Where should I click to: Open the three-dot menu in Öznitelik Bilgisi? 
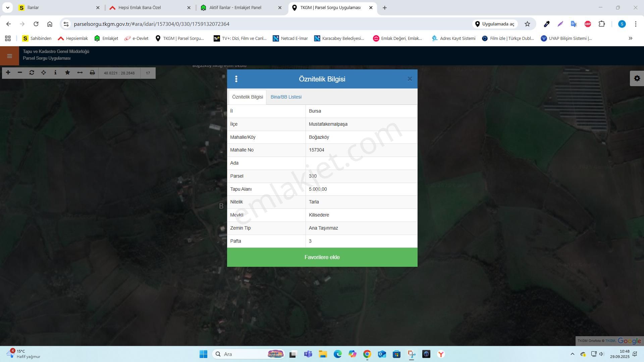236,79
